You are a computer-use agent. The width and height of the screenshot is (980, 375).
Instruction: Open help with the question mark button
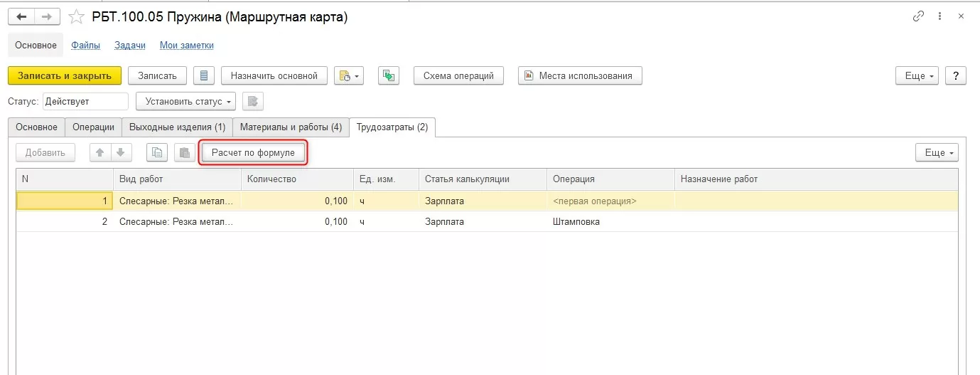coord(955,75)
